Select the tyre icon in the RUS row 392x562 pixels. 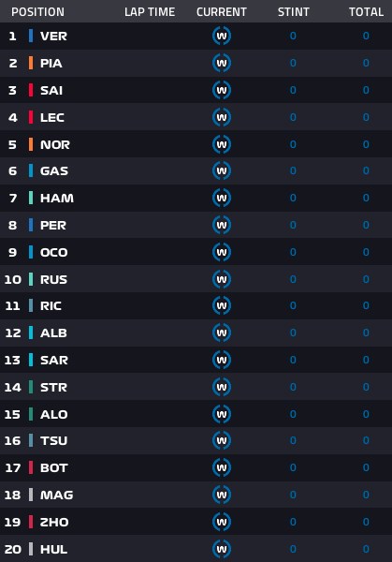(x=222, y=279)
